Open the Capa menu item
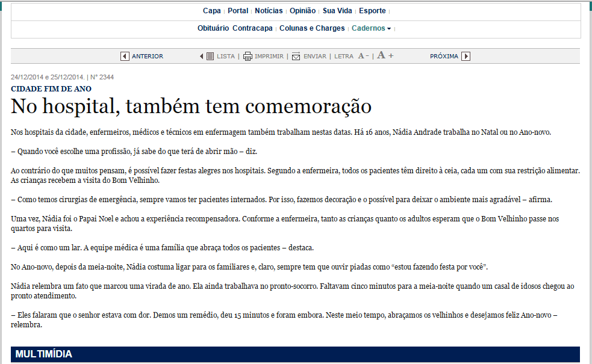 pos(211,11)
